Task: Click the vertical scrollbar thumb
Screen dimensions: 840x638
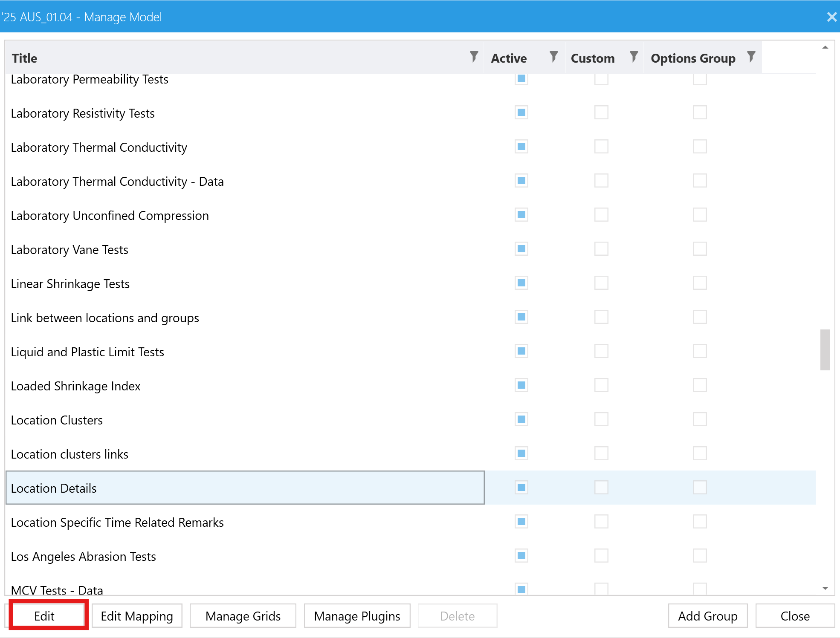Action: 825,349
